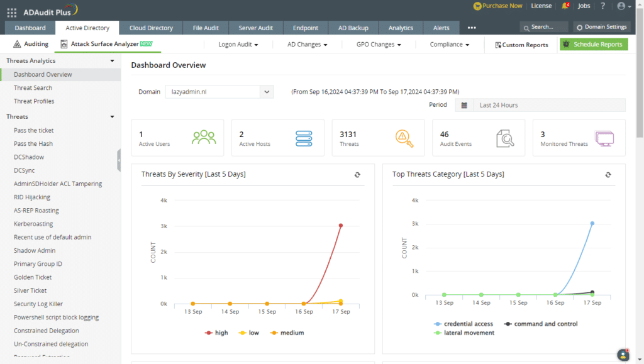
Task: Click the Period calendar icon
Action: (x=464, y=105)
